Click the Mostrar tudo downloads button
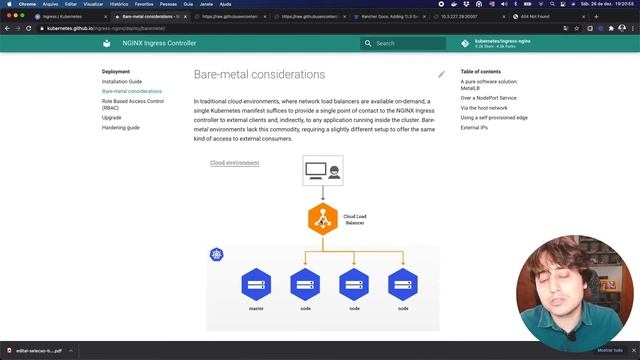Screen dimensions: 640x360 click(x=610, y=350)
